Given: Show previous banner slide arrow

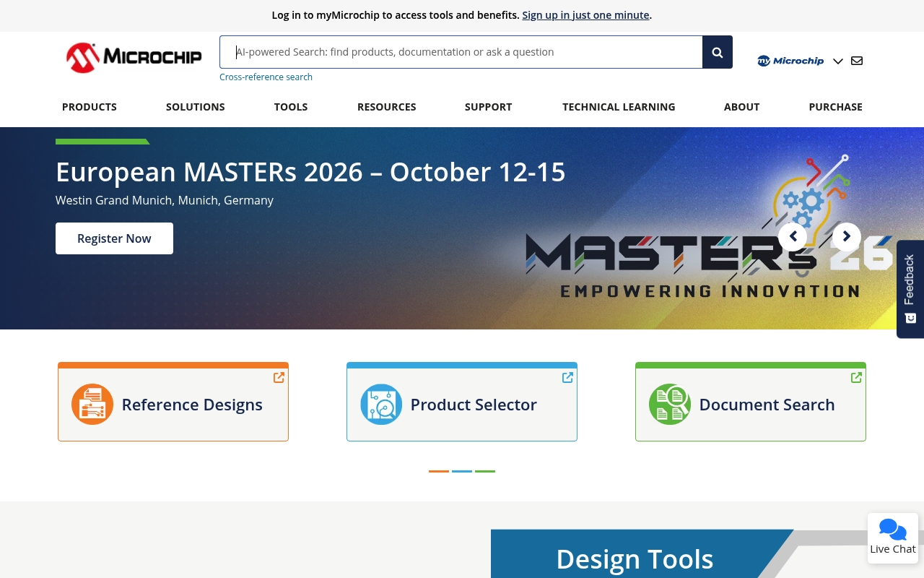Looking at the screenshot, I should pyautogui.click(x=793, y=236).
